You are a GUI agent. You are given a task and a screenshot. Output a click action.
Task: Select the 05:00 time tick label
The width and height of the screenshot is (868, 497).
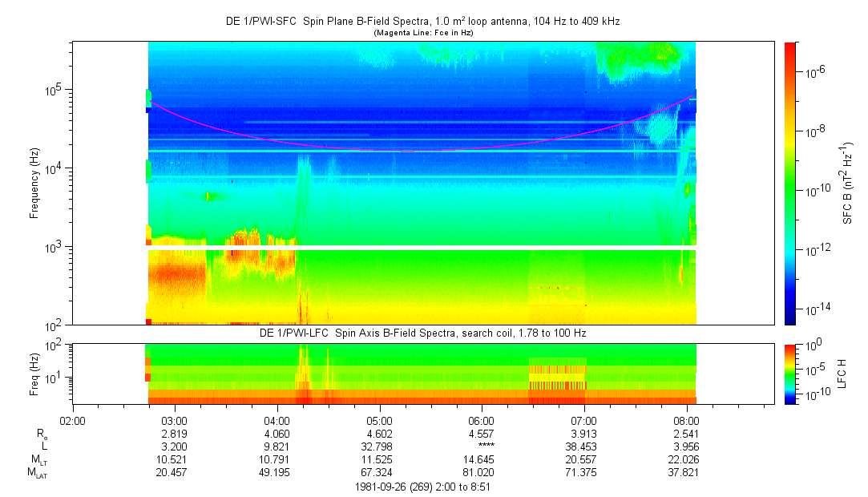pyautogui.click(x=379, y=420)
